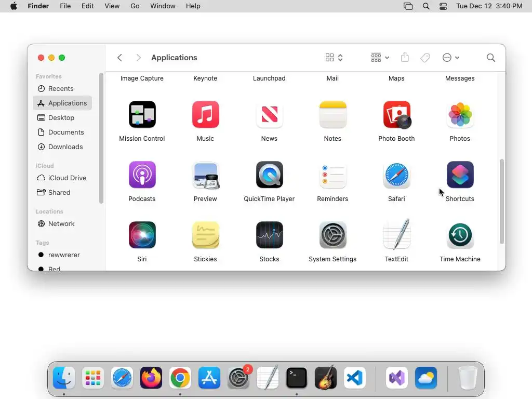Select Network under Locations

pyautogui.click(x=62, y=223)
